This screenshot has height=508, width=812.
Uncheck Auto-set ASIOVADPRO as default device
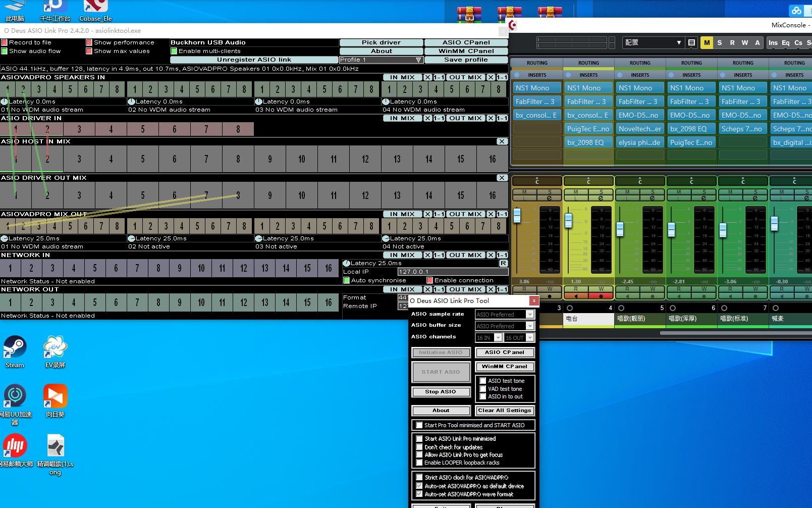[419, 486]
